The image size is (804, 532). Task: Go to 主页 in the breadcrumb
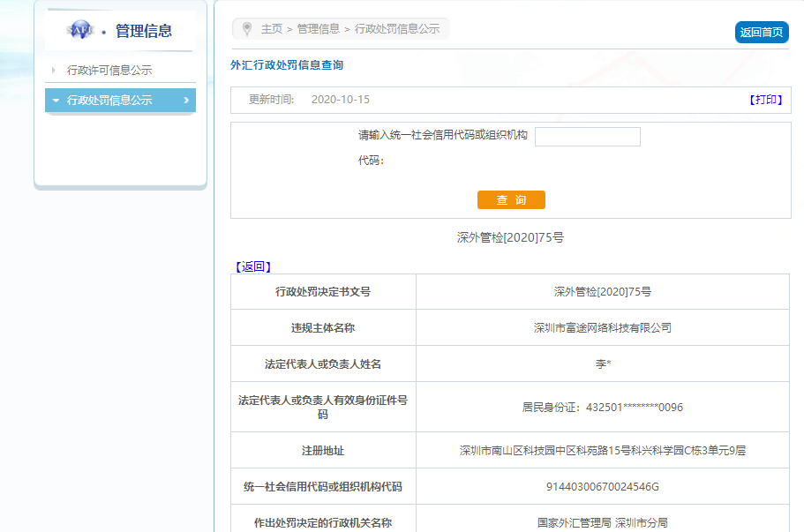click(x=272, y=29)
